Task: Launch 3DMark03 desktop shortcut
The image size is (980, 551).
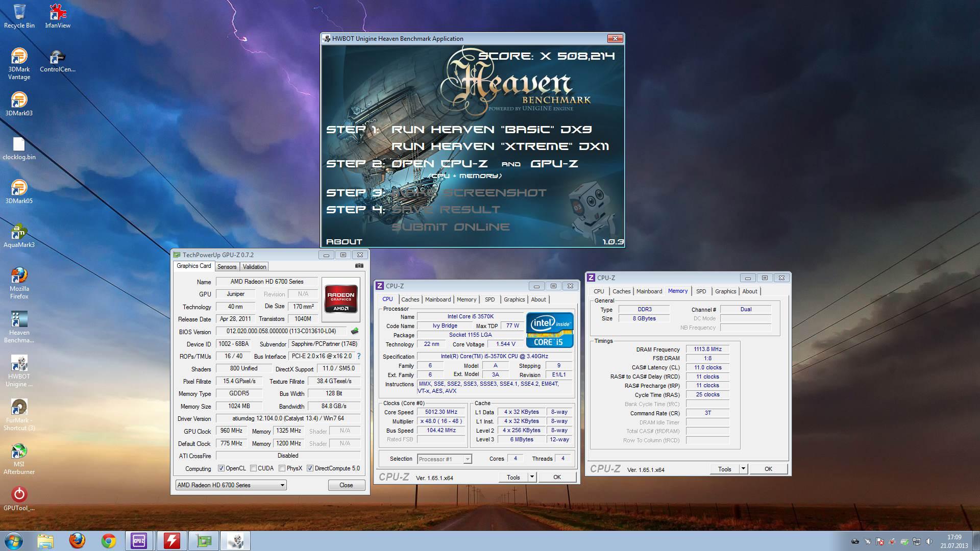Action: [x=19, y=104]
